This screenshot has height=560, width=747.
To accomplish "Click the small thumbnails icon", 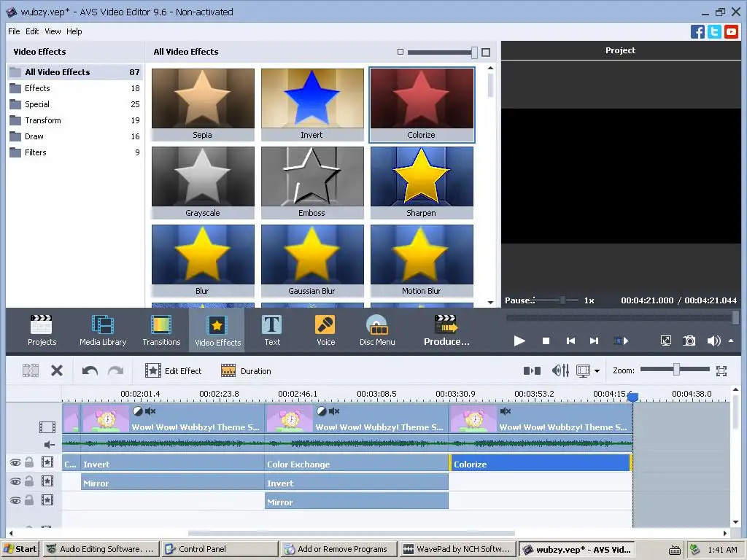I will tap(400, 52).
